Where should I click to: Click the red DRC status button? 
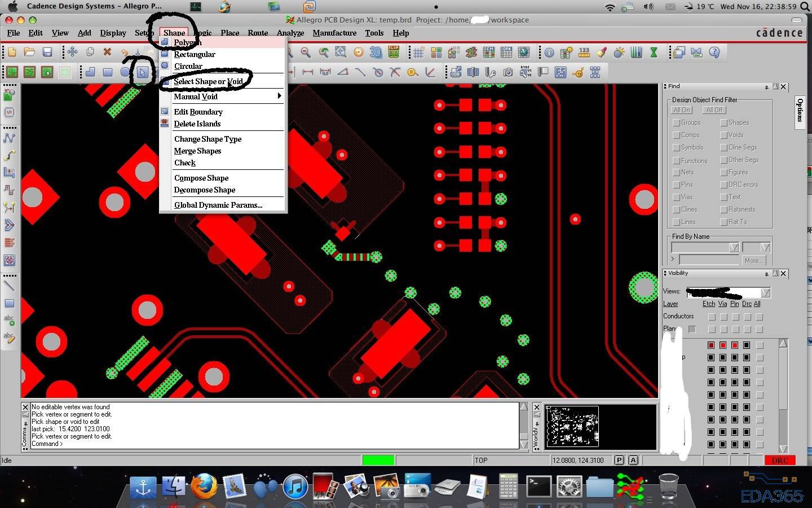click(x=780, y=461)
